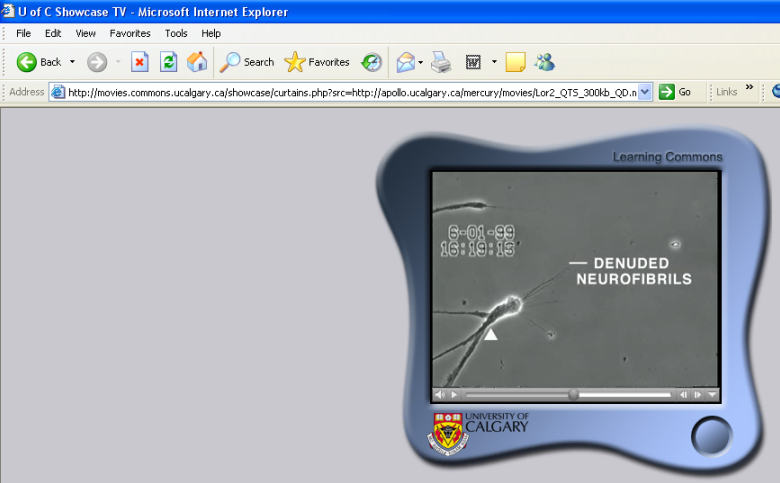Mute the QuickTime video volume
Viewport: 780px width, 483px height.
click(440, 395)
